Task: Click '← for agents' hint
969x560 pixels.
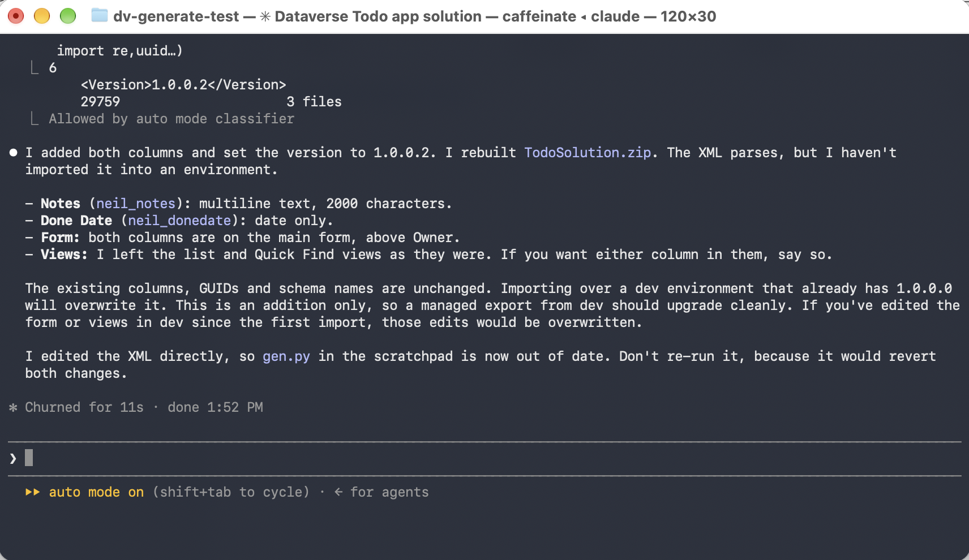Action: click(381, 492)
